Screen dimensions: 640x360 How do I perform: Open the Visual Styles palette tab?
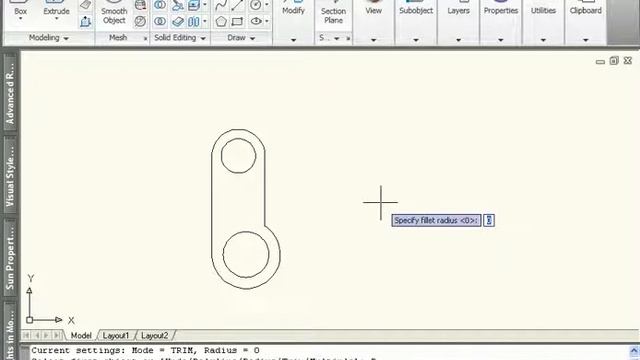10,175
